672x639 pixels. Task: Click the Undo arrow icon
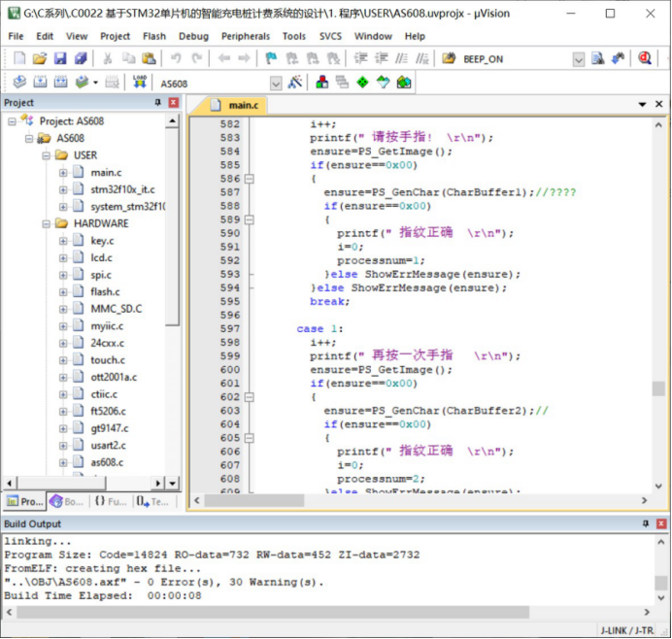click(176, 58)
